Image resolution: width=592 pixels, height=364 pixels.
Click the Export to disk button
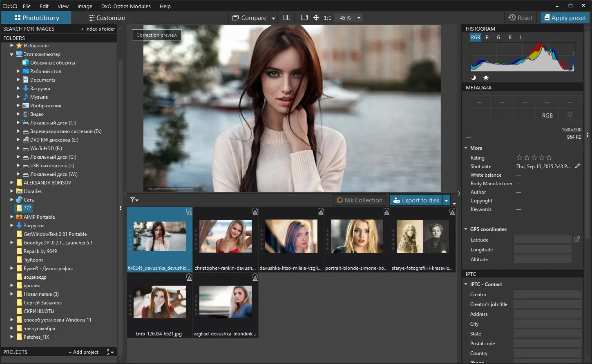pyautogui.click(x=416, y=200)
